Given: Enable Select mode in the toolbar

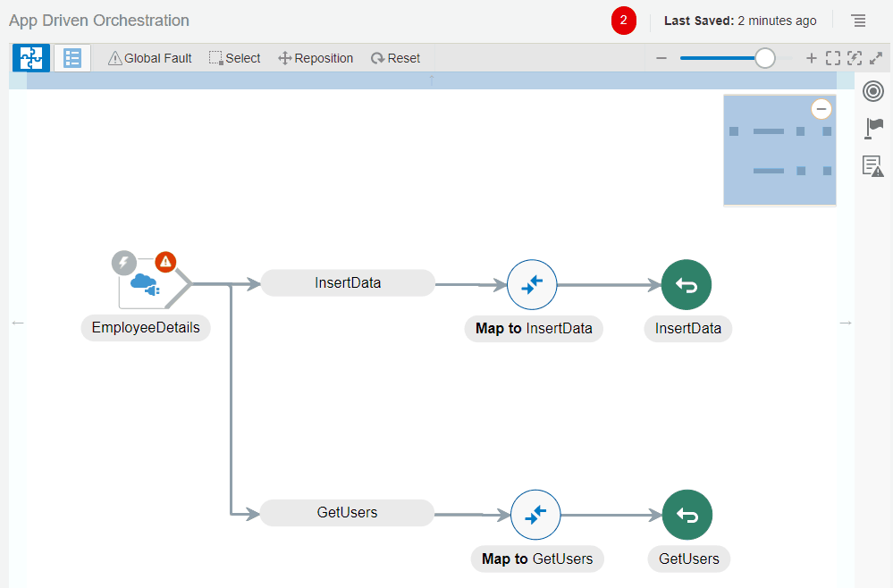Looking at the screenshot, I should (x=234, y=57).
